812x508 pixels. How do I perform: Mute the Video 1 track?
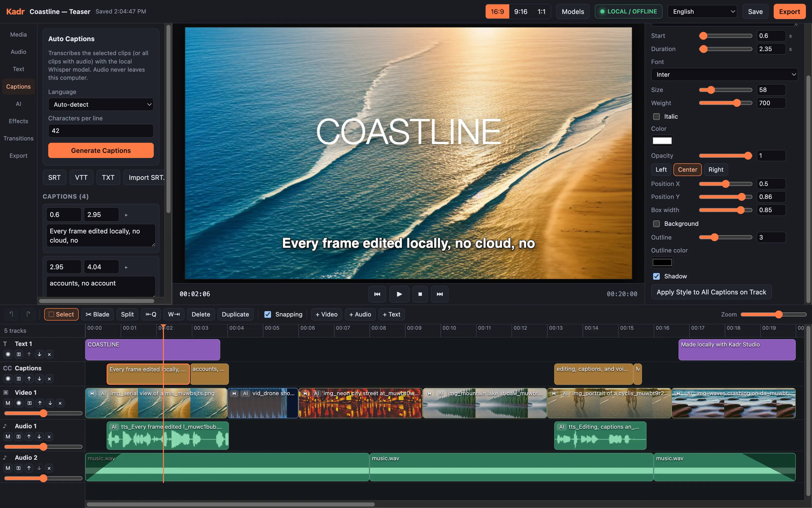click(8, 403)
